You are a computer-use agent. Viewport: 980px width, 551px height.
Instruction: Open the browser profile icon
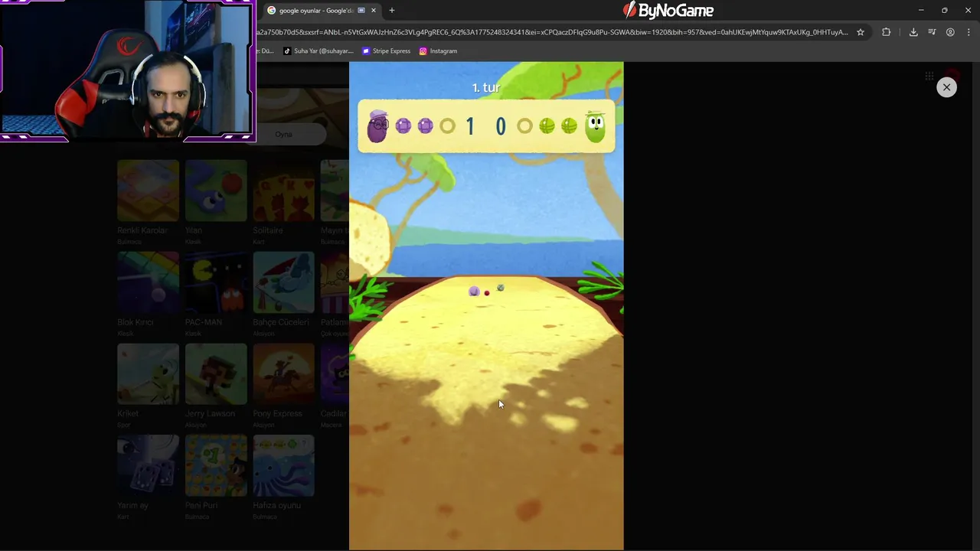coord(950,32)
